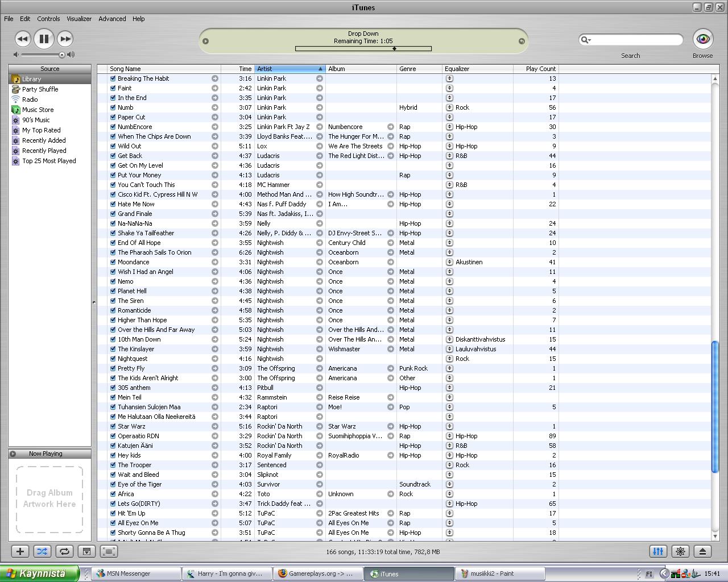Click the album arrow for Numbencore
Image resolution: width=728 pixels, height=582 pixels.
pyautogui.click(x=391, y=127)
